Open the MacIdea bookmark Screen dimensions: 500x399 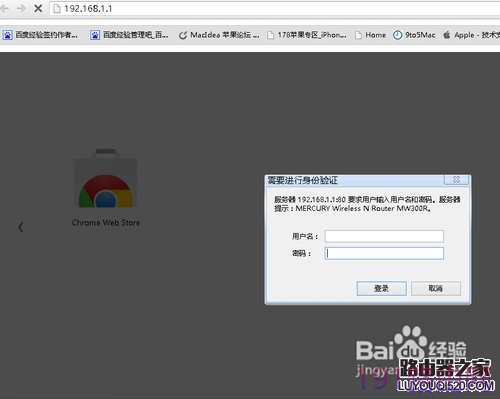(x=219, y=35)
